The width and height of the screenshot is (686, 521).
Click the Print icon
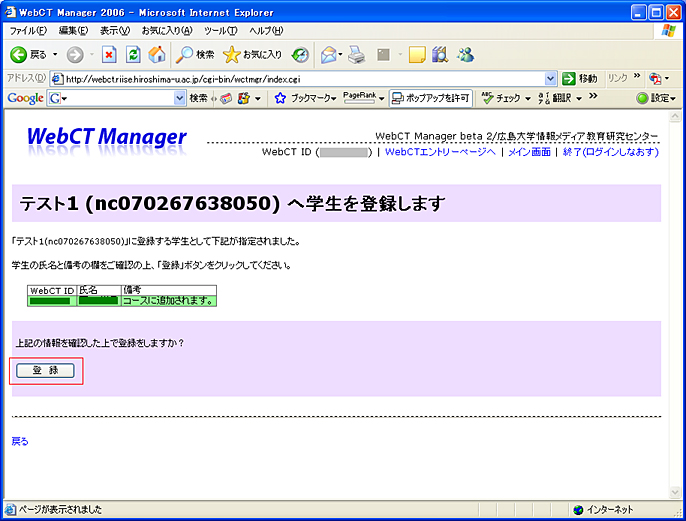pos(357,55)
